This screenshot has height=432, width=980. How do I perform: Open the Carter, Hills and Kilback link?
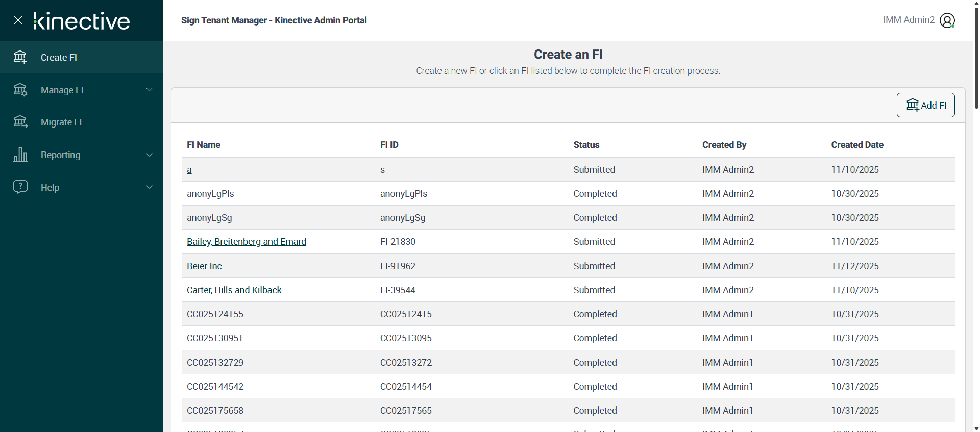[234, 290]
